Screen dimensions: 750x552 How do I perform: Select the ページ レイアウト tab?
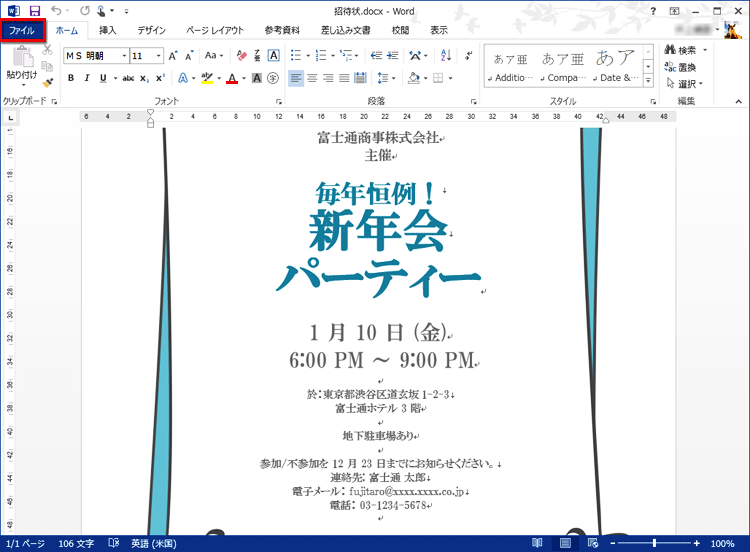(x=215, y=31)
